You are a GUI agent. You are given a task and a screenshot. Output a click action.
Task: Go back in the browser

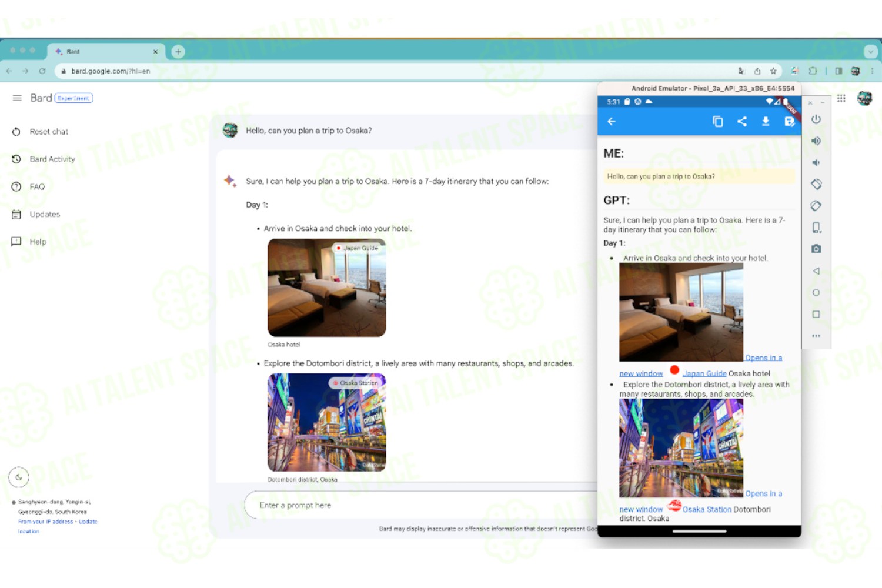coord(9,71)
